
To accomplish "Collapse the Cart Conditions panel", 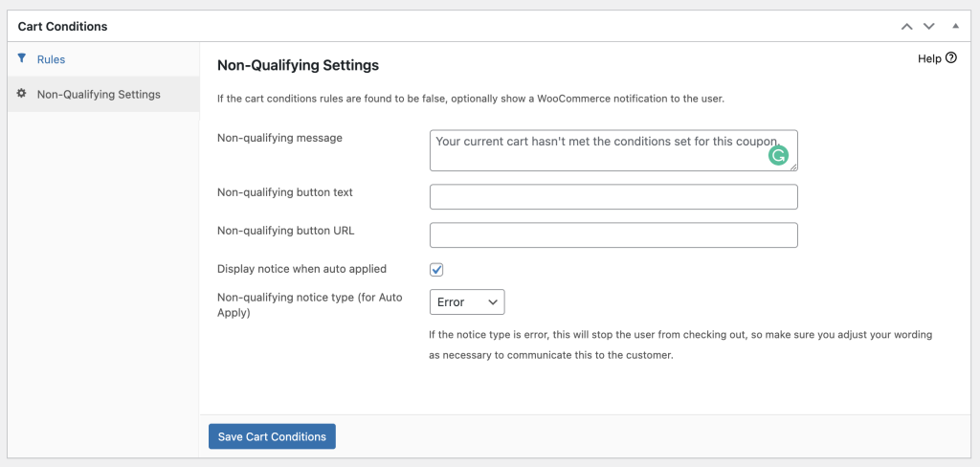I will pyautogui.click(x=955, y=26).
